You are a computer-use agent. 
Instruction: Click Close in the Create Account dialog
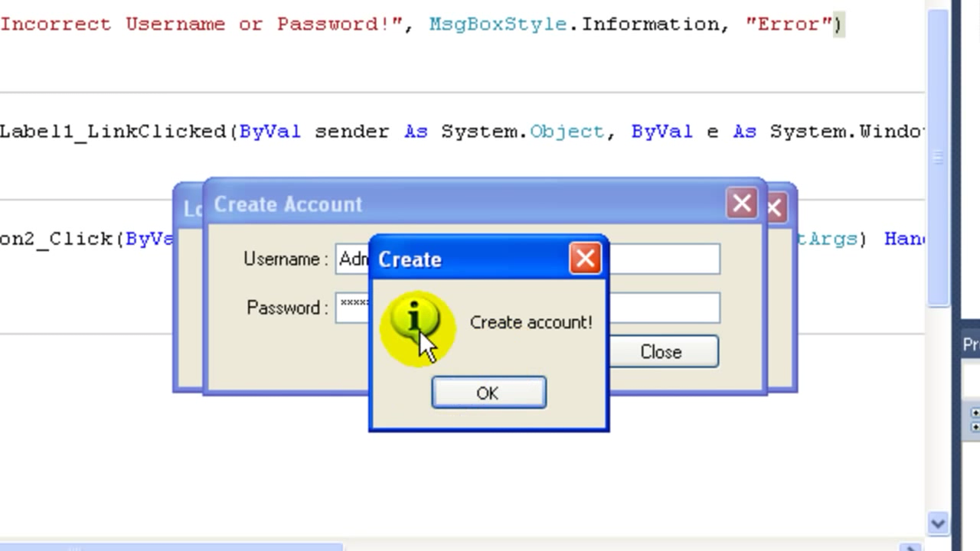click(x=660, y=351)
